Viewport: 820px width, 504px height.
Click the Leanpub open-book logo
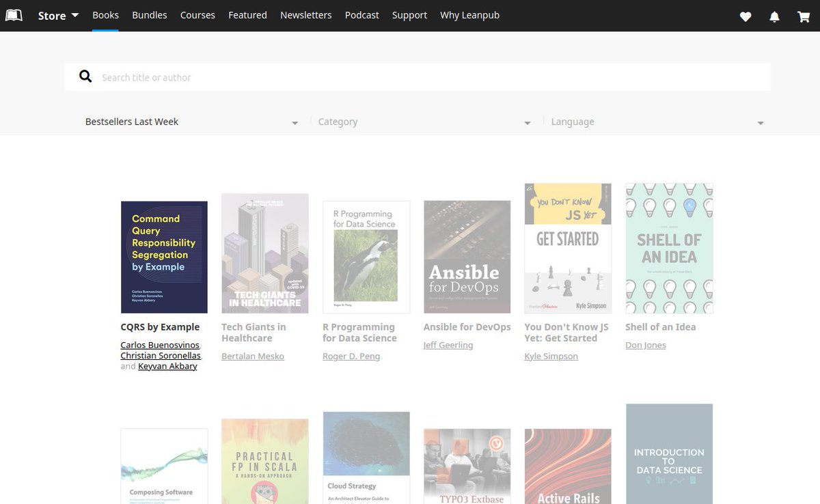[x=14, y=15]
